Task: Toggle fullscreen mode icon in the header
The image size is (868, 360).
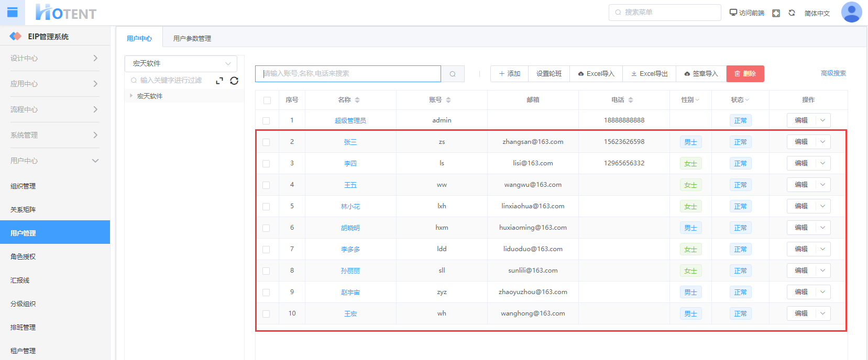Action: click(x=776, y=13)
